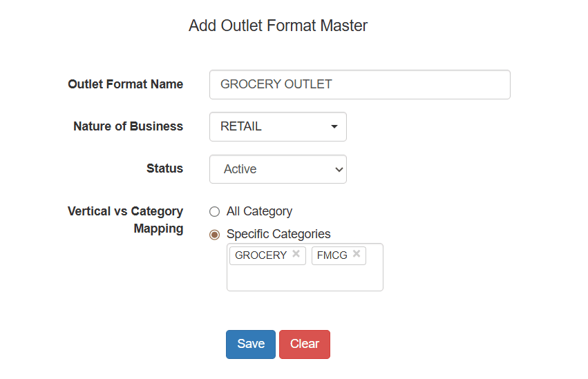Click the Outlet Format Name field label

pos(125,84)
